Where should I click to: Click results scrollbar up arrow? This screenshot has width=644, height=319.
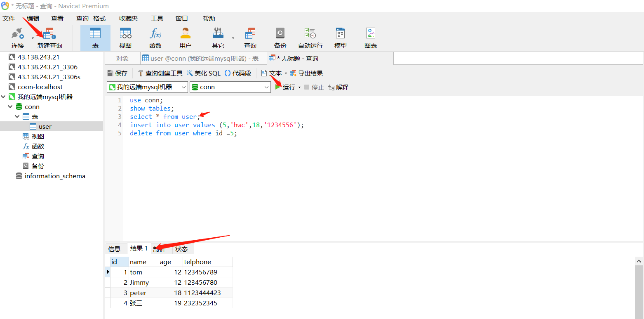639,261
